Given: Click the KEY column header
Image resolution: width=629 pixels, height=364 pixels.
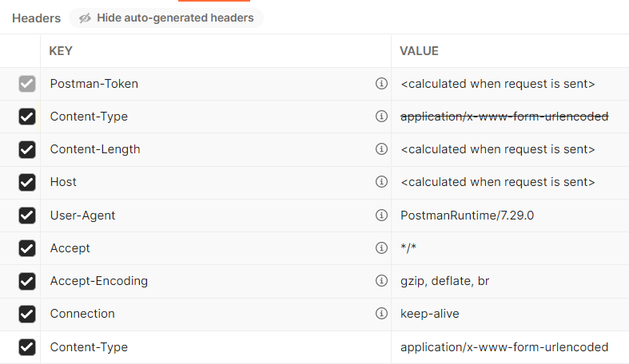Looking at the screenshot, I should pos(61,51).
